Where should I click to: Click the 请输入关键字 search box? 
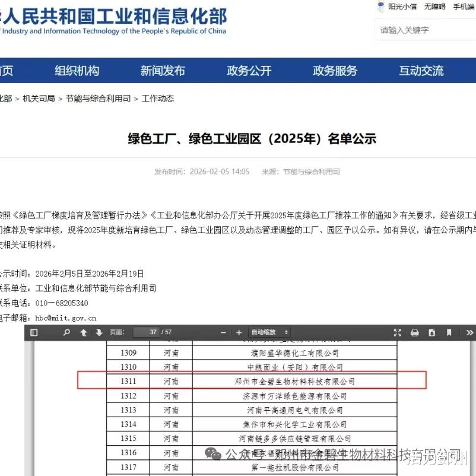pyautogui.click(x=425, y=30)
